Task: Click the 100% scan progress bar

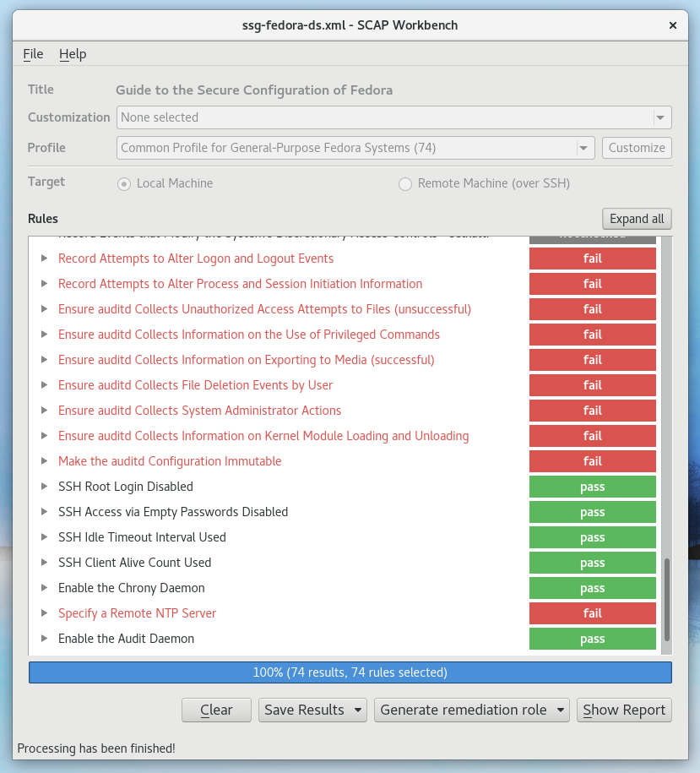Action: [x=350, y=672]
